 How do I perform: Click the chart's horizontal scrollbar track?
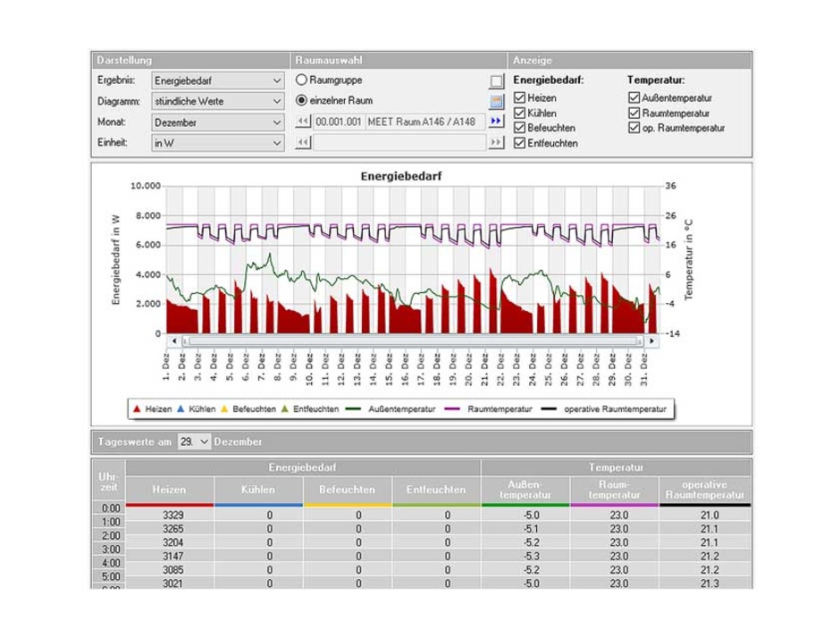click(x=413, y=341)
